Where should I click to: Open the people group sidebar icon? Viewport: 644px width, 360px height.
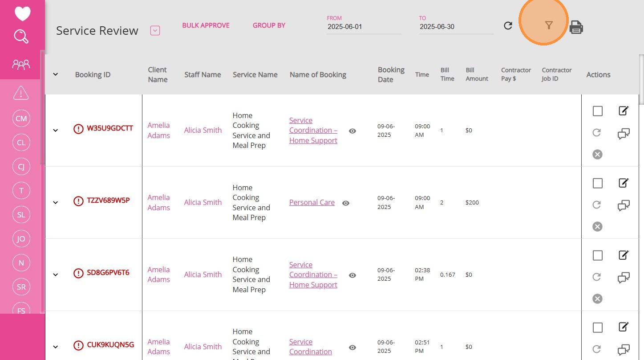tap(21, 65)
